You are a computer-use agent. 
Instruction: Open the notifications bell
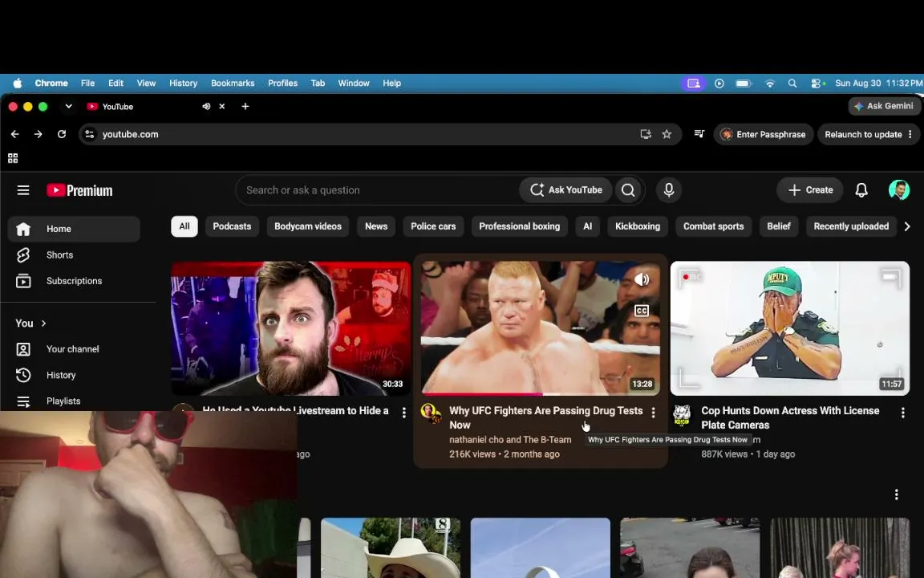click(861, 190)
